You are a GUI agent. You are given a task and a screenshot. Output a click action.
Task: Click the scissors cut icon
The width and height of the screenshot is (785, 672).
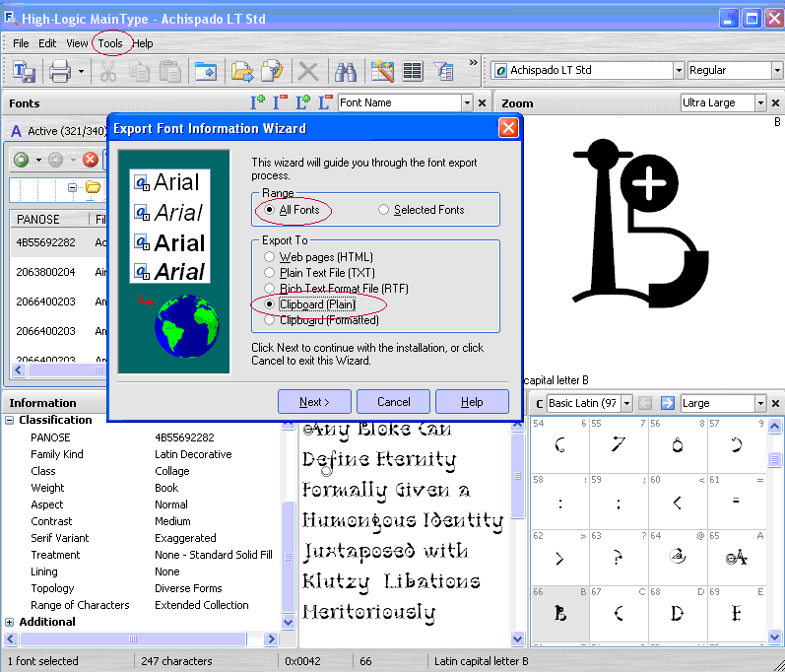point(108,72)
